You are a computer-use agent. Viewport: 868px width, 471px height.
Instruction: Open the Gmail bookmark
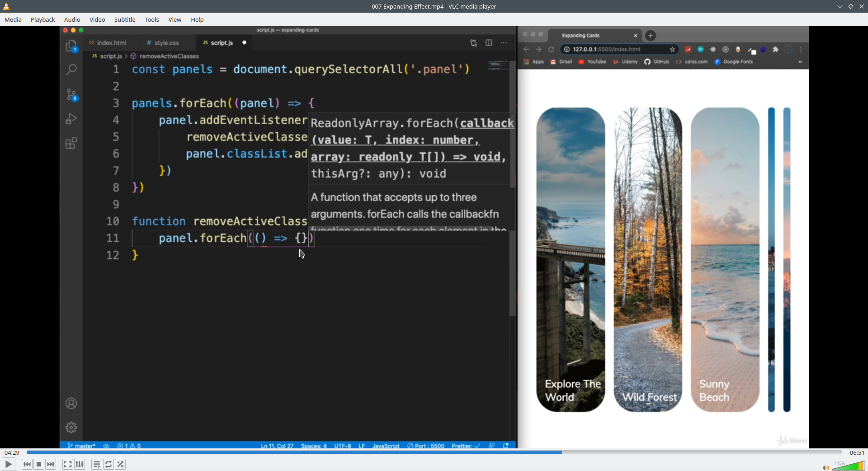click(x=561, y=62)
